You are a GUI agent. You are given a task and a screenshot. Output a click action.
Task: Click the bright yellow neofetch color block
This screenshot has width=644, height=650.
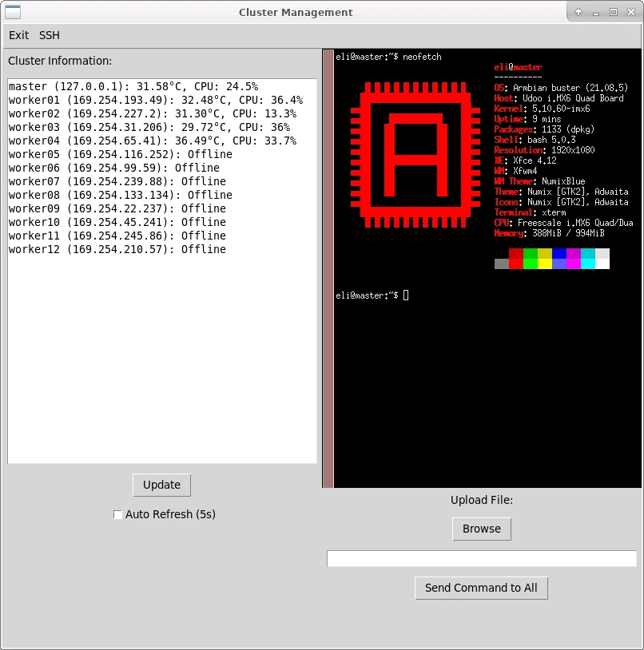point(545,264)
